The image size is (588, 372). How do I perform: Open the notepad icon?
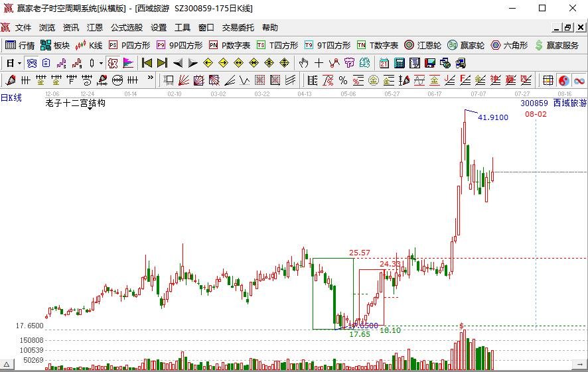click(415, 63)
